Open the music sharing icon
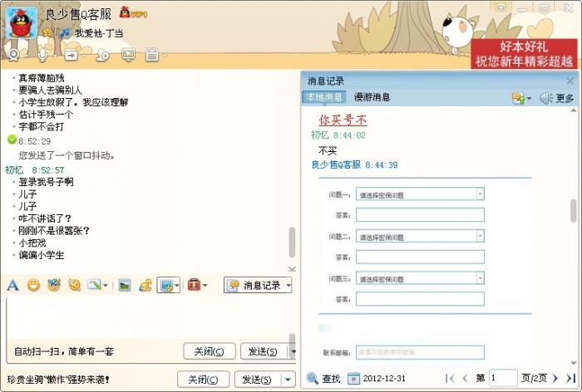The image size is (582, 392). tap(145, 285)
